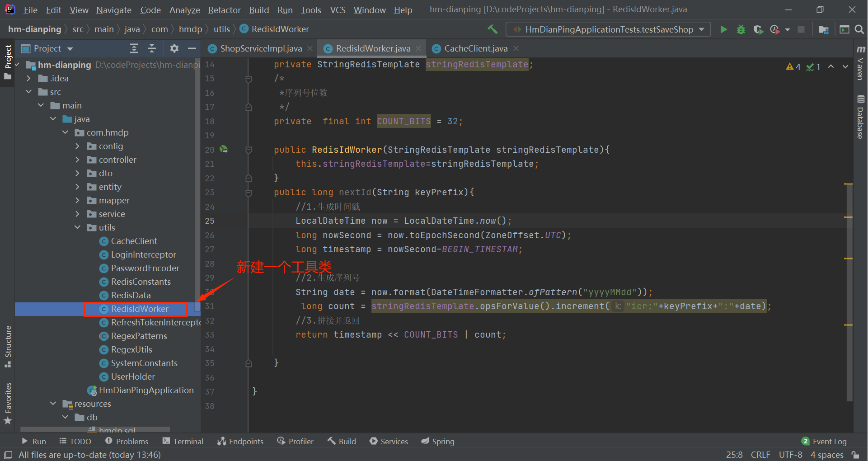
Task: Open the Database tool window
Action: click(x=860, y=117)
